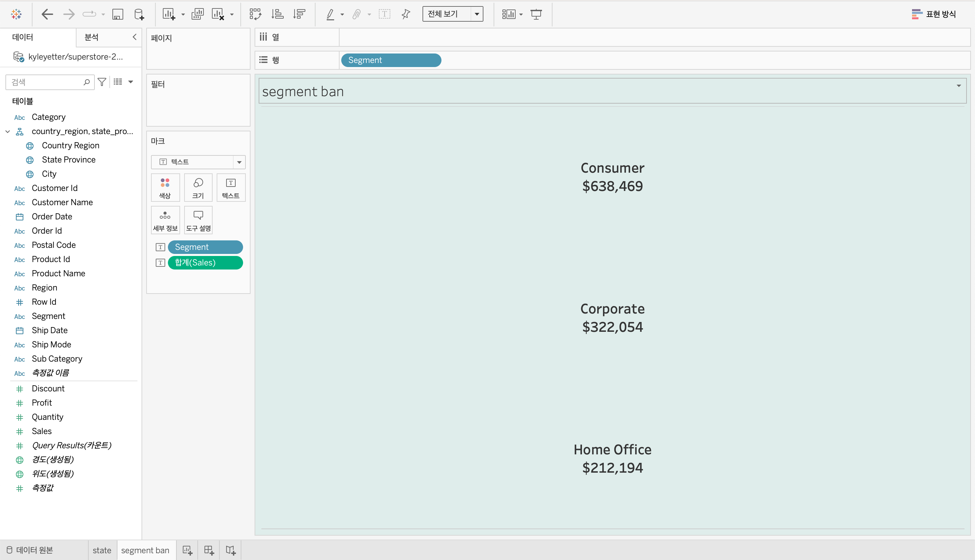The height and width of the screenshot is (560, 975).
Task: Open the data pane options dropdown arrow
Action: pyautogui.click(x=131, y=82)
